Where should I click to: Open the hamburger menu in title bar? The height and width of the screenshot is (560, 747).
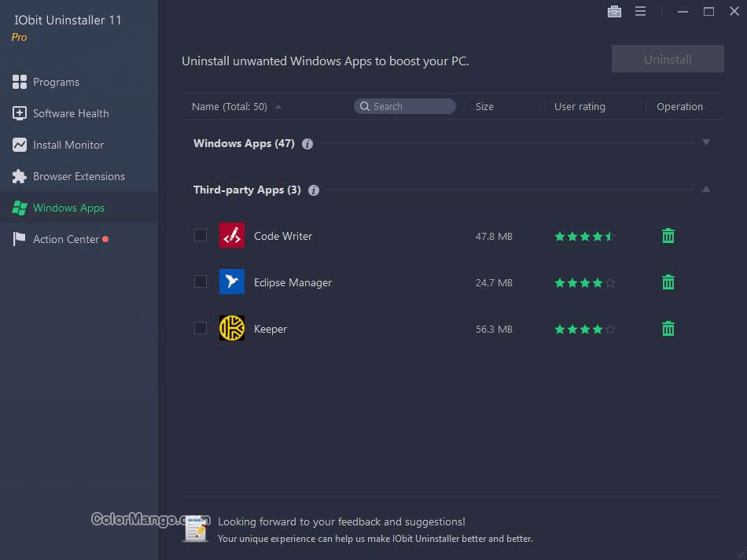coord(640,11)
